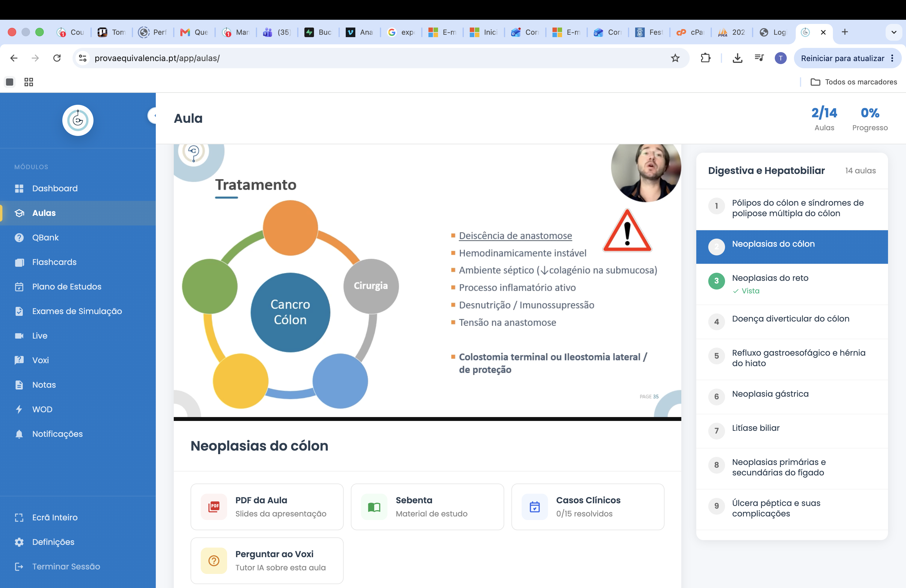
Task: Open Casos Clínicos card
Action: point(588,507)
